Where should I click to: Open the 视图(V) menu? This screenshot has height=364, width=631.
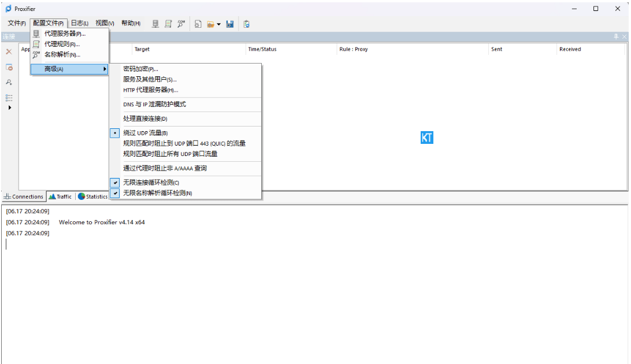pos(105,23)
